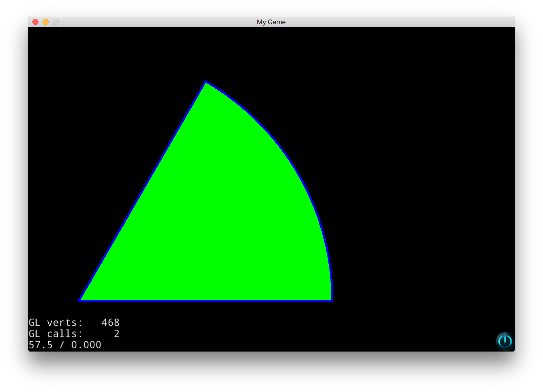Click the blue power button icon

505,341
